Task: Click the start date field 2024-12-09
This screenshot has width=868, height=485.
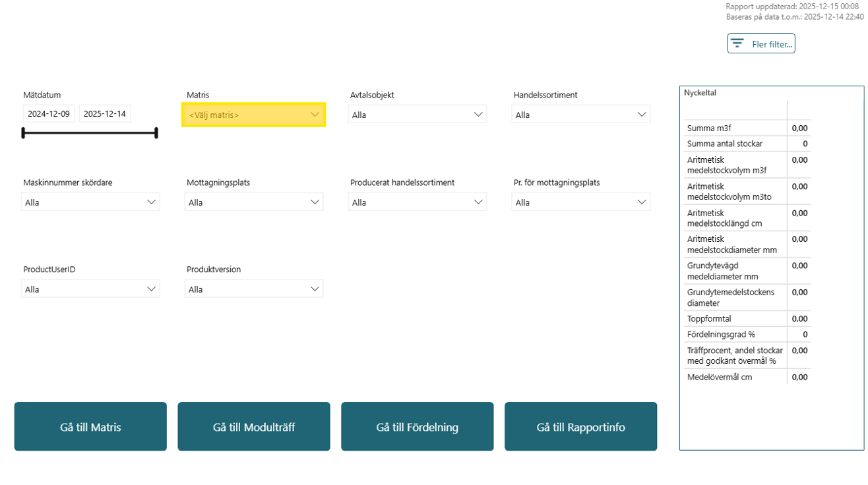Action: 49,114
